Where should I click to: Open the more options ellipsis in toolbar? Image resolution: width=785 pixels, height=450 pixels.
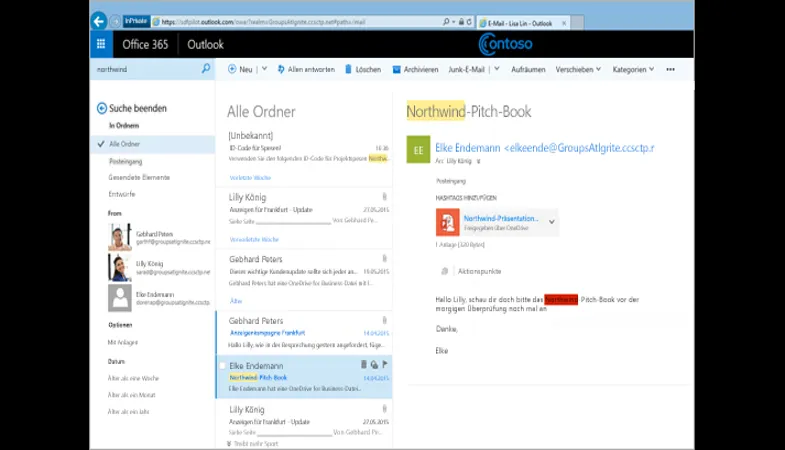coord(670,70)
